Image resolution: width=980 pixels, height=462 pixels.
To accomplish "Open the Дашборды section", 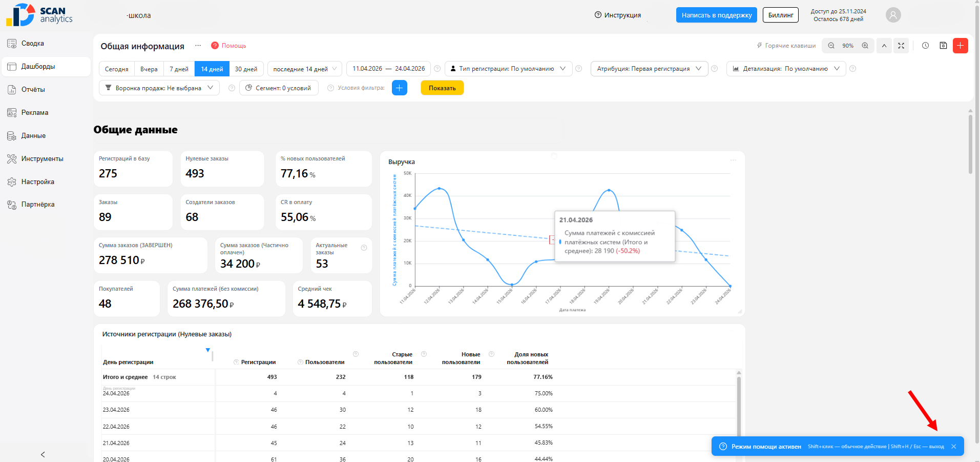I will point(46,67).
